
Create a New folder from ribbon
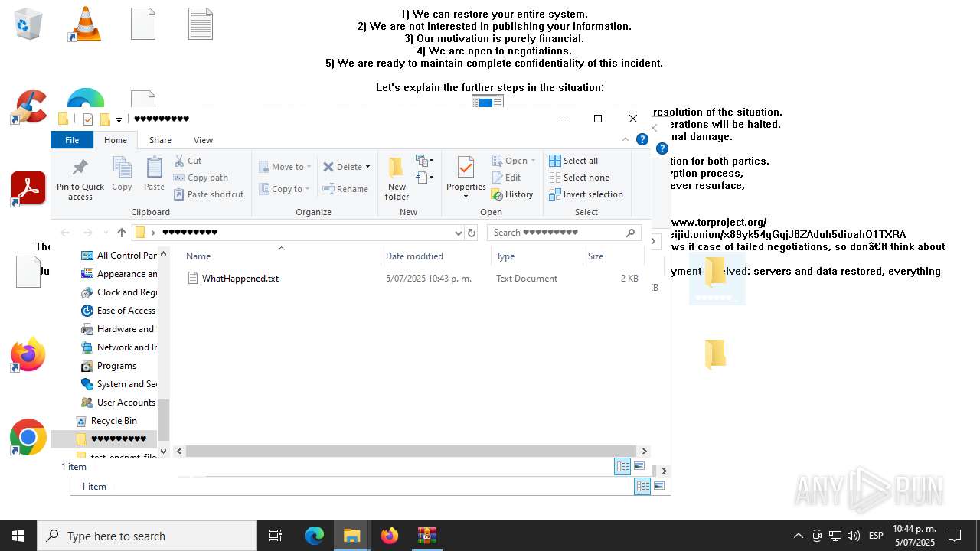397,179
